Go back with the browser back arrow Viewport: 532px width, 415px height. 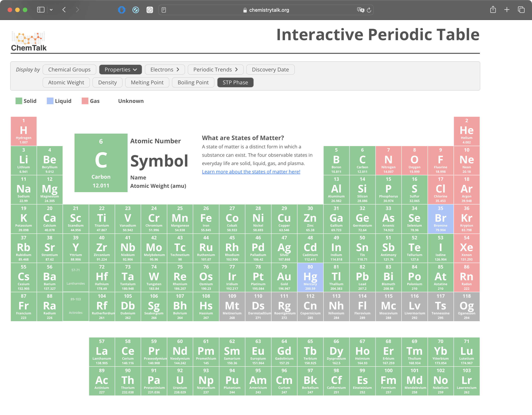click(x=64, y=10)
